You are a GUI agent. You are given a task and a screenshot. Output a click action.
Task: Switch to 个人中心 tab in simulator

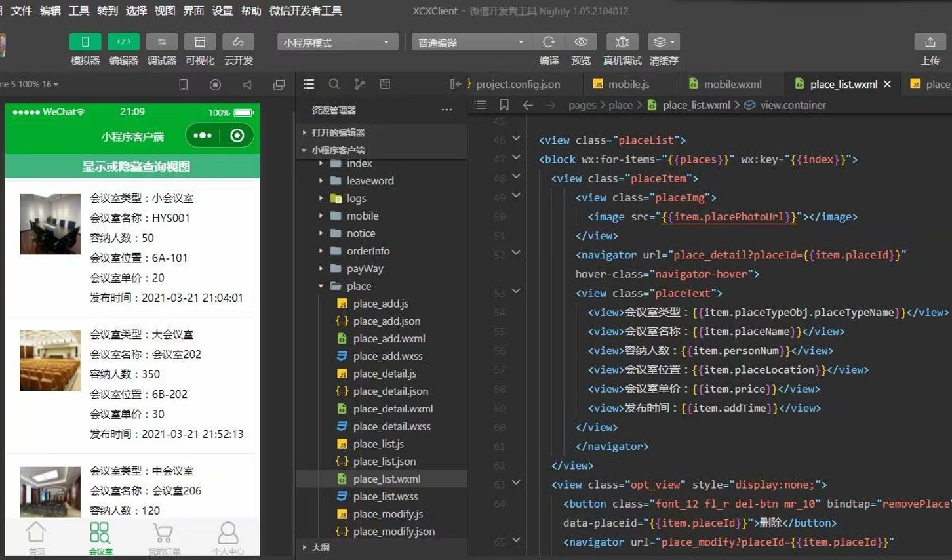click(x=228, y=538)
